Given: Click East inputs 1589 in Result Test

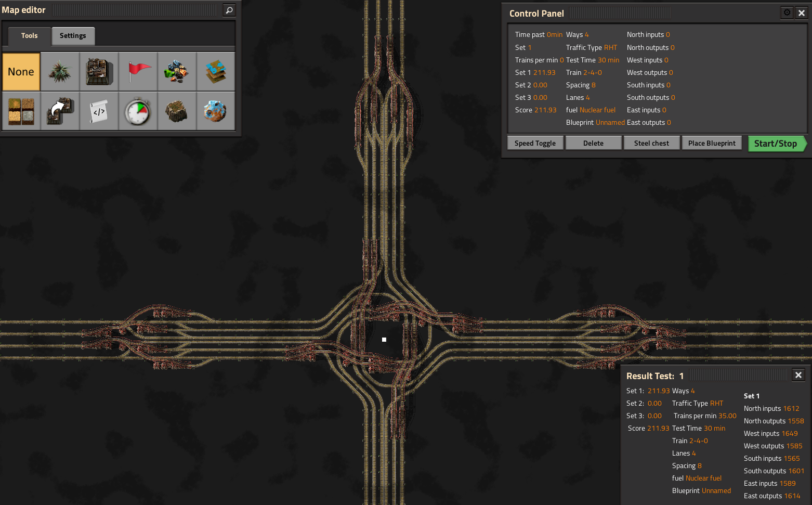Looking at the screenshot, I should pos(769,484).
